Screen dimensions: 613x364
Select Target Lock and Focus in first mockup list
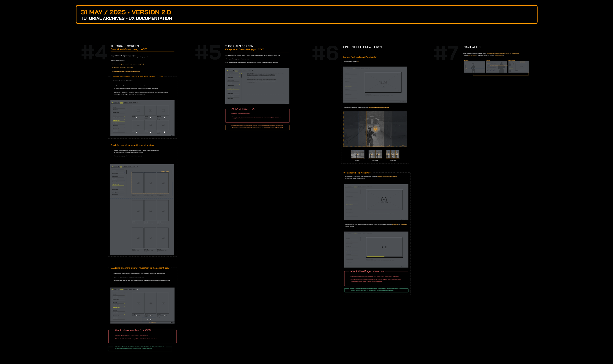(x=116, y=121)
